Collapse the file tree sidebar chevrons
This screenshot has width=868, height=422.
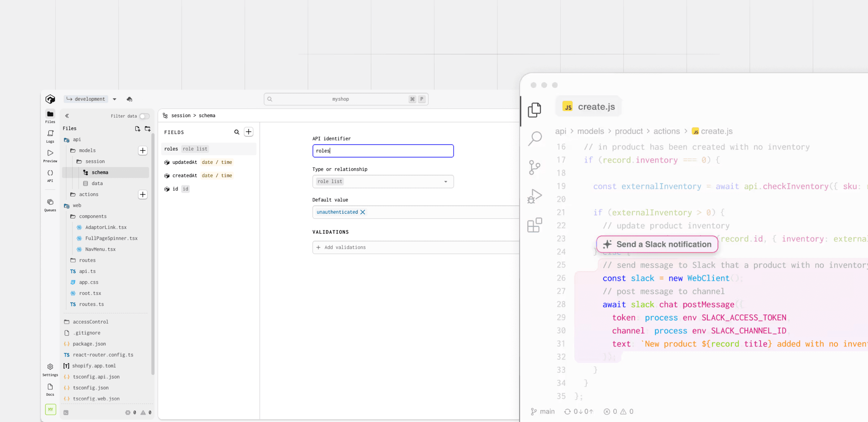point(67,116)
